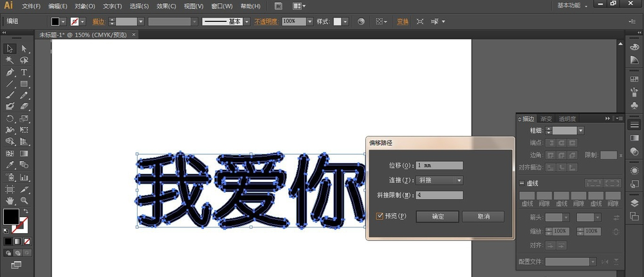The width and height of the screenshot is (644, 277).
Task: Click the Bridge (Br) icon
Action: click(278, 6)
